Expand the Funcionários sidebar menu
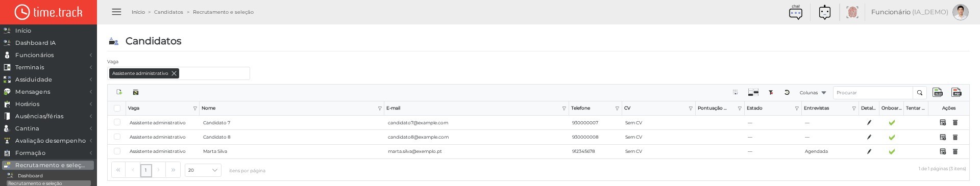 coord(48,55)
